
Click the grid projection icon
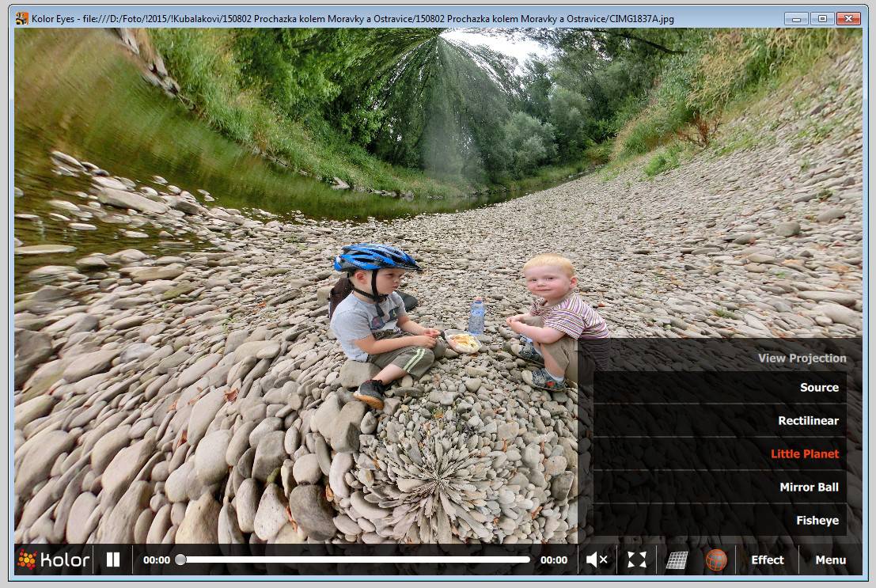677,560
